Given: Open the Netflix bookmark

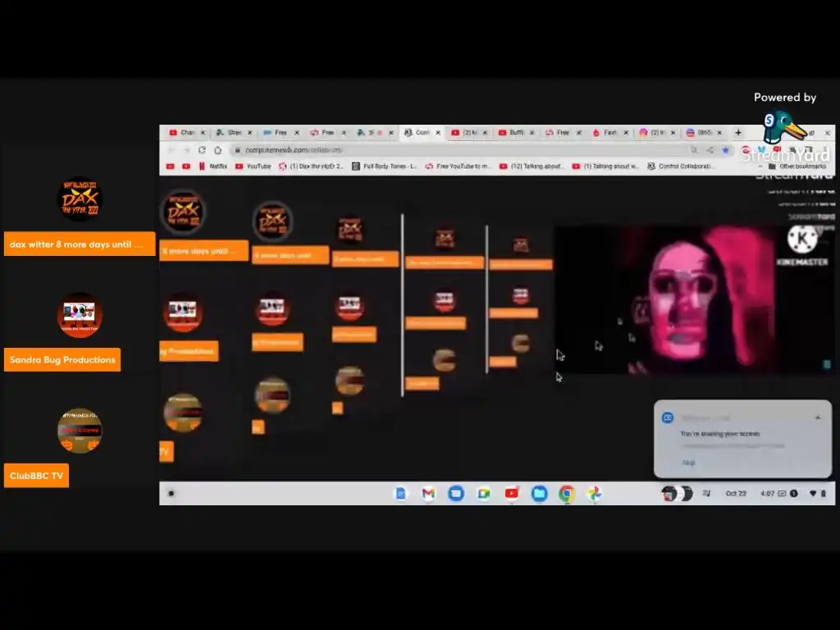Looking at the screenshot, I should (212, 167).
